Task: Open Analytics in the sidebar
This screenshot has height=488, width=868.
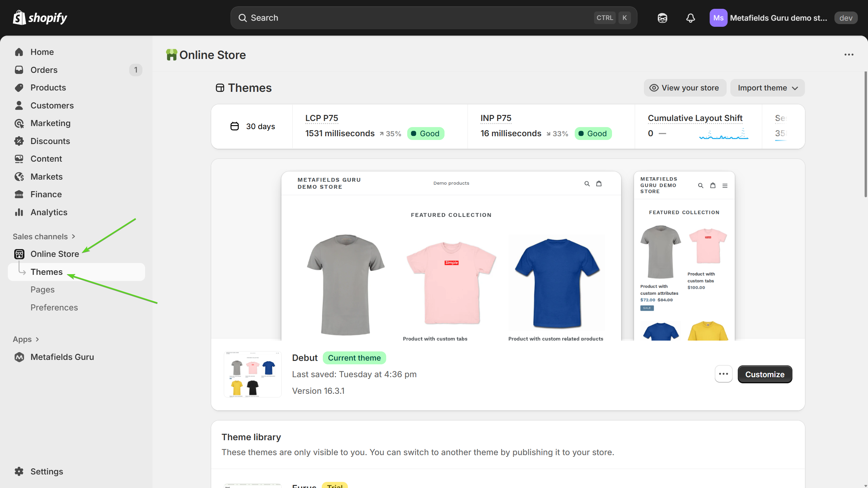Action: tap(49, 212)
